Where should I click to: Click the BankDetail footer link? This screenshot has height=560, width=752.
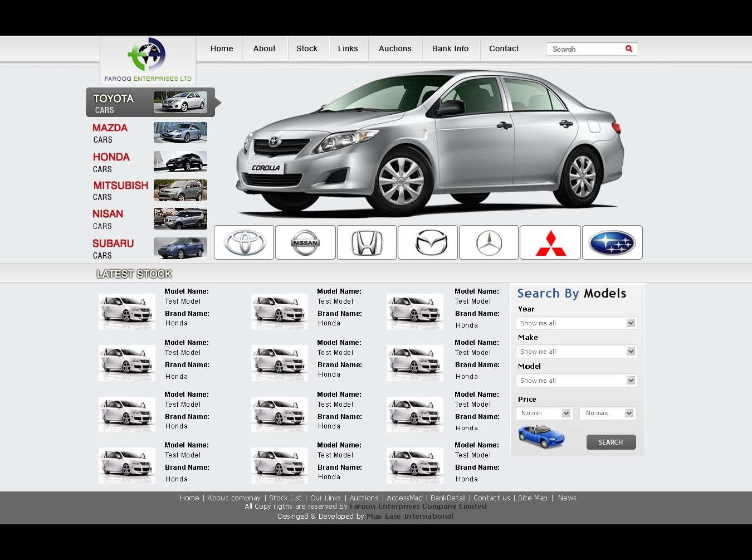[x=448, y=498]
